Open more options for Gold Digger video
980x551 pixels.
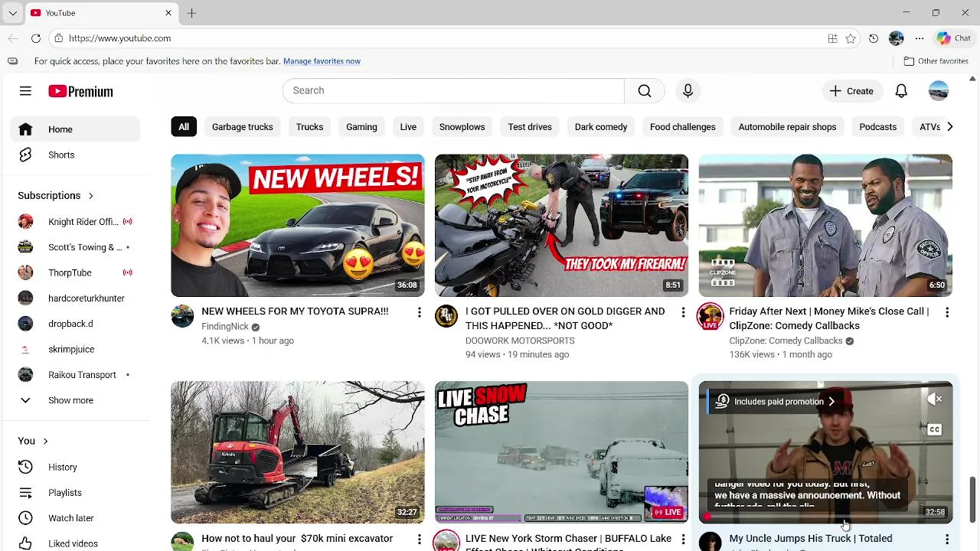click(x=683, y=312)
